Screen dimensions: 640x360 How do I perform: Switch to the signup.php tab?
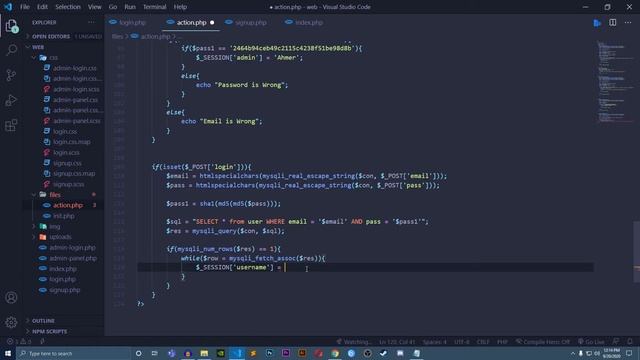[251, 22]
